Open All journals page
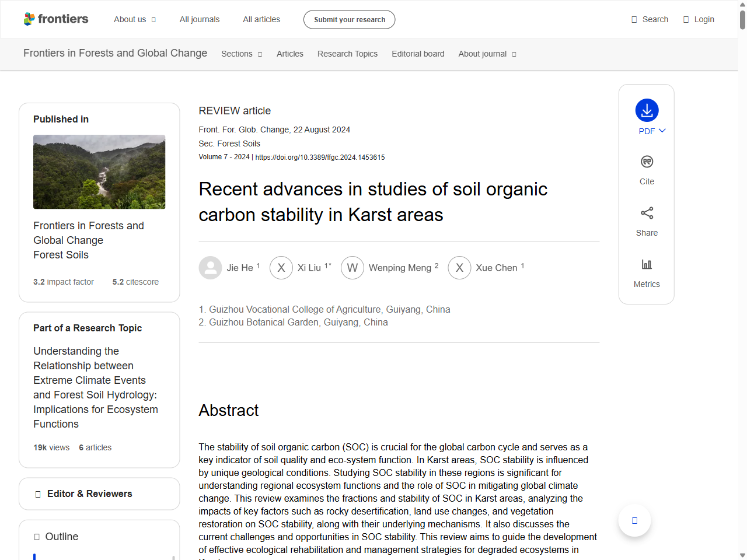 pos(199,19)
